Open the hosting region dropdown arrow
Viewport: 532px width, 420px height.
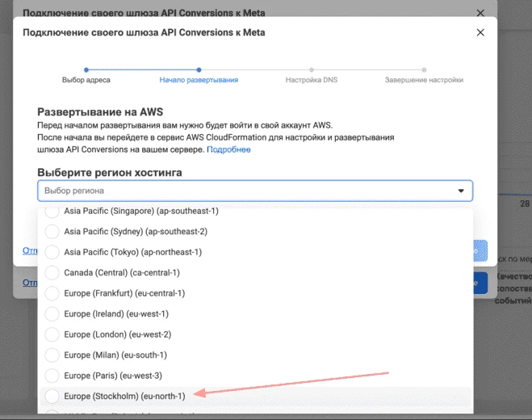click(461, 191)
